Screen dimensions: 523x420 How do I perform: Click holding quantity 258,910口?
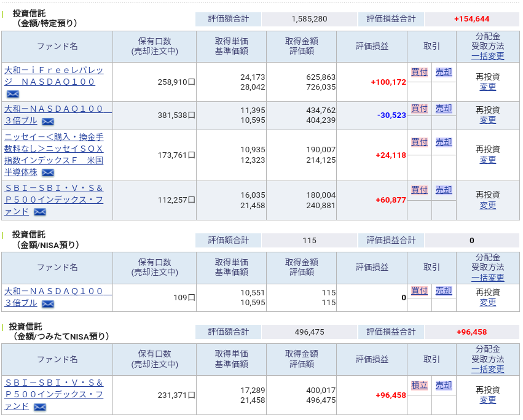pos(176,82)
